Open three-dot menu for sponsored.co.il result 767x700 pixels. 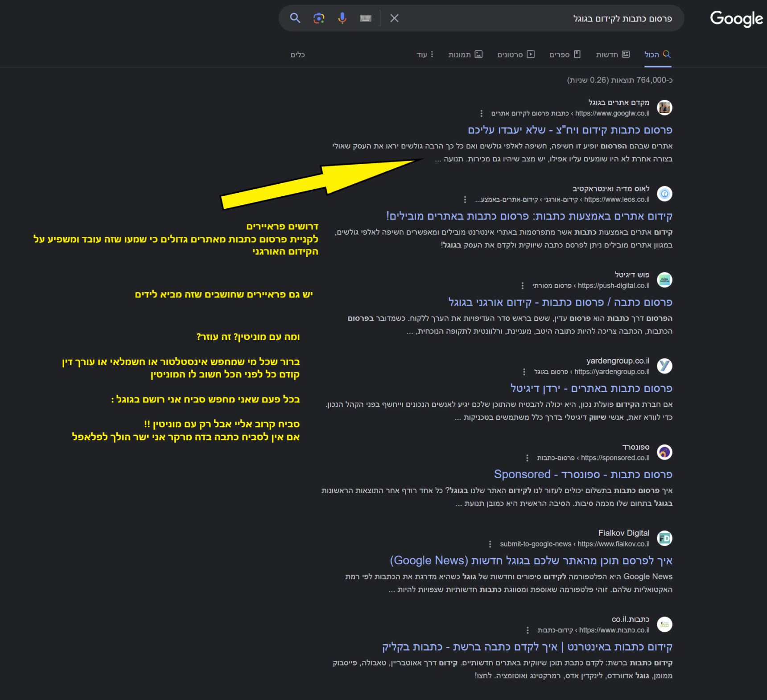coord(527,458)
